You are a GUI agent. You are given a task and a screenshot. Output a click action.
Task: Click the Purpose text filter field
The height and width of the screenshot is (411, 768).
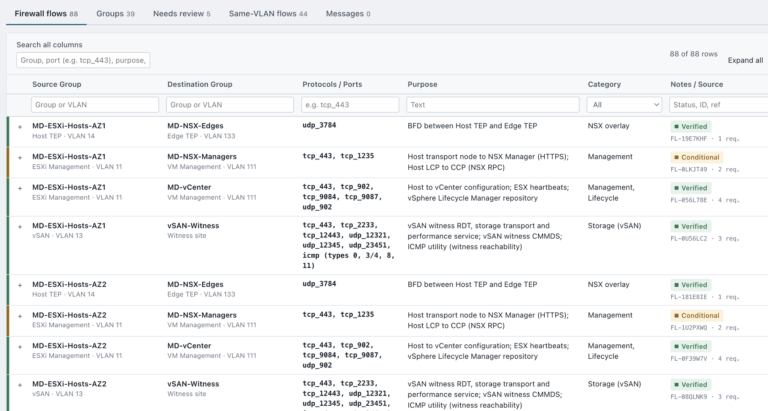coord(493,104)
